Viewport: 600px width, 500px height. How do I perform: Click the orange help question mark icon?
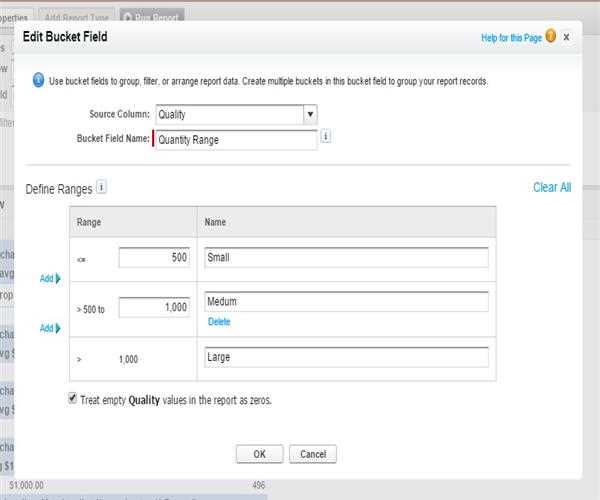pyautogui.click(x=550, y=37)
